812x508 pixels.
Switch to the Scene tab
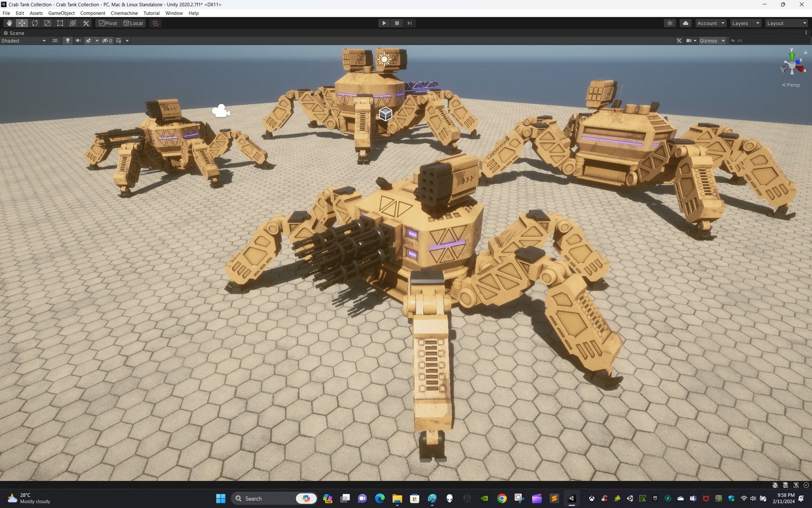tap(14, 33)
